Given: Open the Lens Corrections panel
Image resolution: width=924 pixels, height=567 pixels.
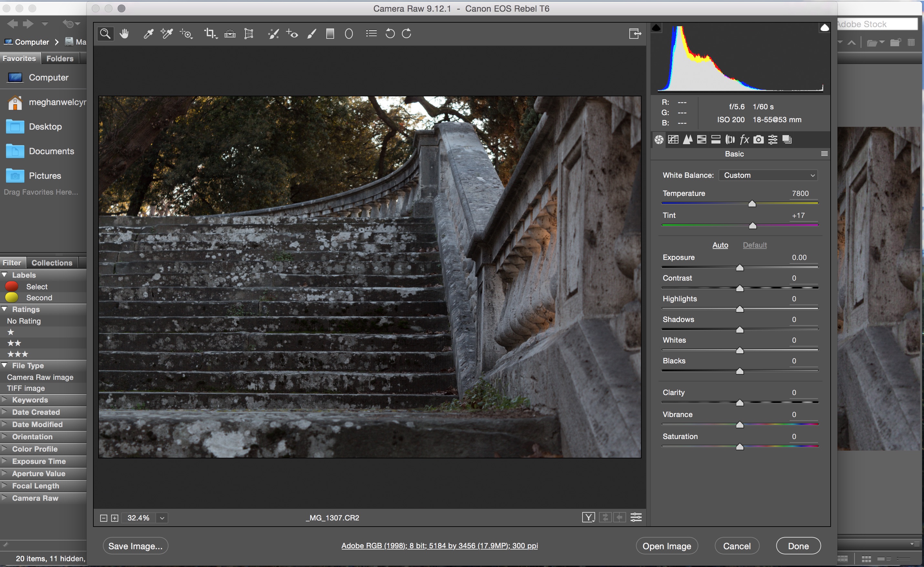Looking at the screenshot, I should pyautogui.click(x=730, y=139).
